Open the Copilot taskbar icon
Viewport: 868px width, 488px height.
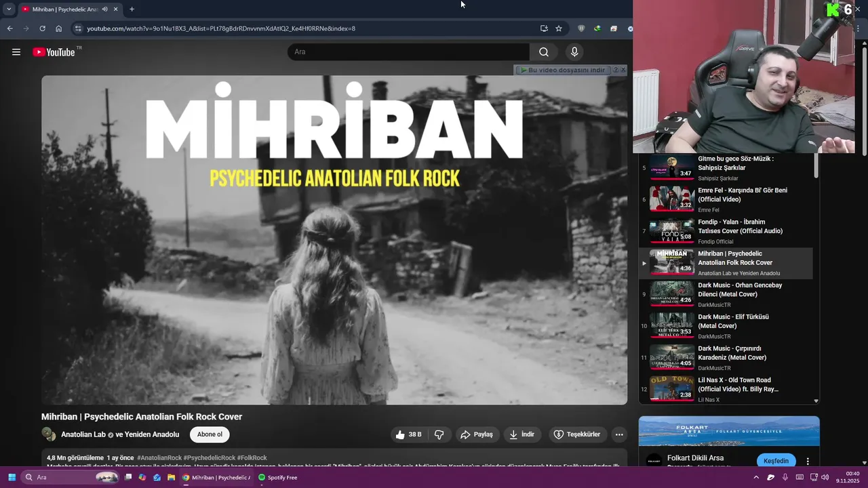142,477
